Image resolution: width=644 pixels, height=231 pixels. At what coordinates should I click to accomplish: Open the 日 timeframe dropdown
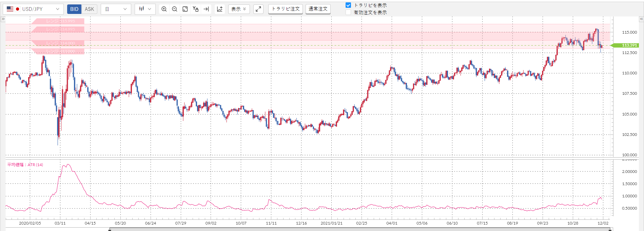coord(116,9)
